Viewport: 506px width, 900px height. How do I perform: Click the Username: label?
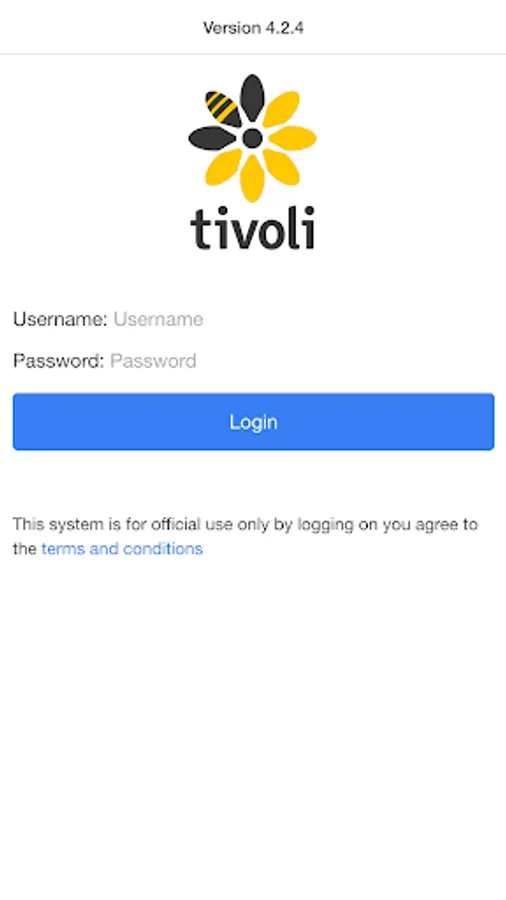(60, 319)
